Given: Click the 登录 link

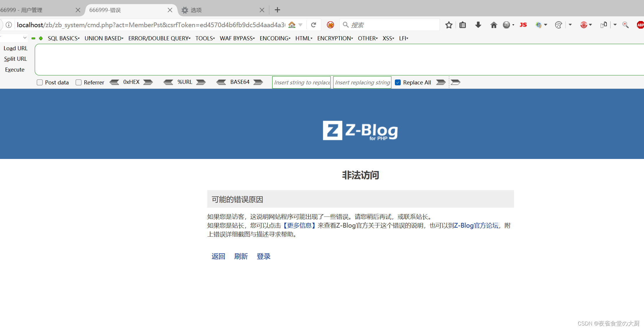Looking at the screenshot, I should [263, 256].
